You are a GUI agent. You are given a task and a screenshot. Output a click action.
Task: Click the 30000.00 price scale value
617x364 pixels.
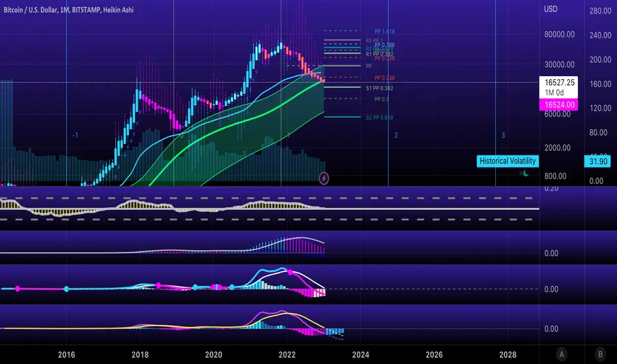[x=559, y=65]
